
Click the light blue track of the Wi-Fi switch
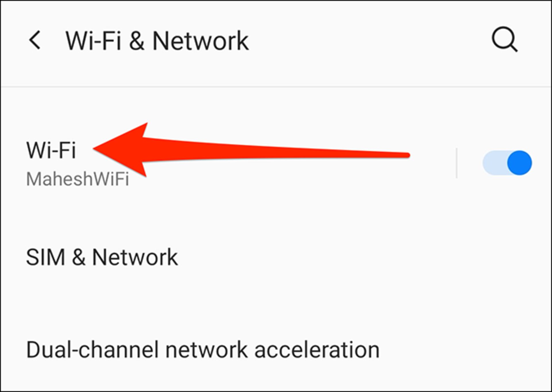[x=494, y=163]
